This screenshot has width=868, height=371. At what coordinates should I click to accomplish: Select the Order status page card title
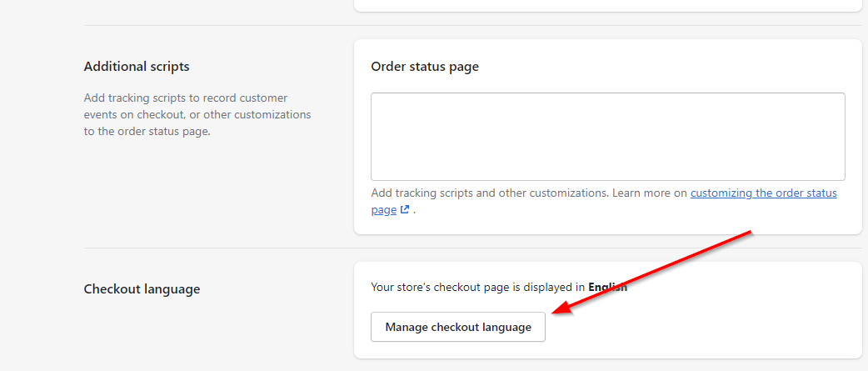[x=425, y=67]
